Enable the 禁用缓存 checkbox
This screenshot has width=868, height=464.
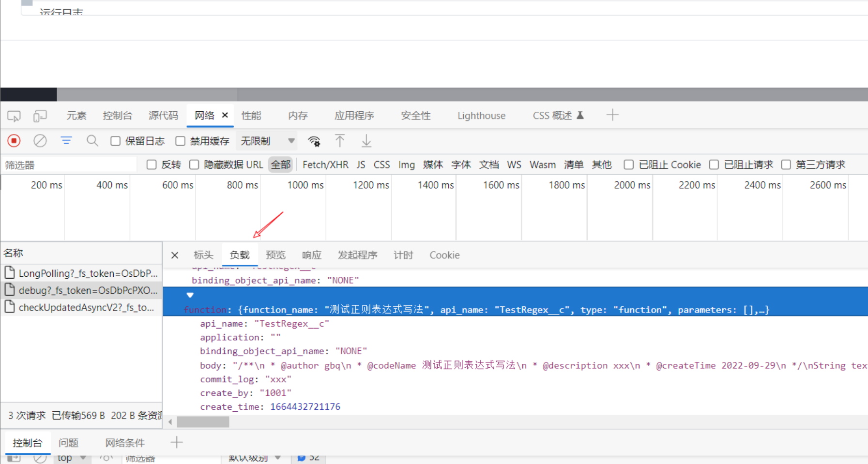181,141
